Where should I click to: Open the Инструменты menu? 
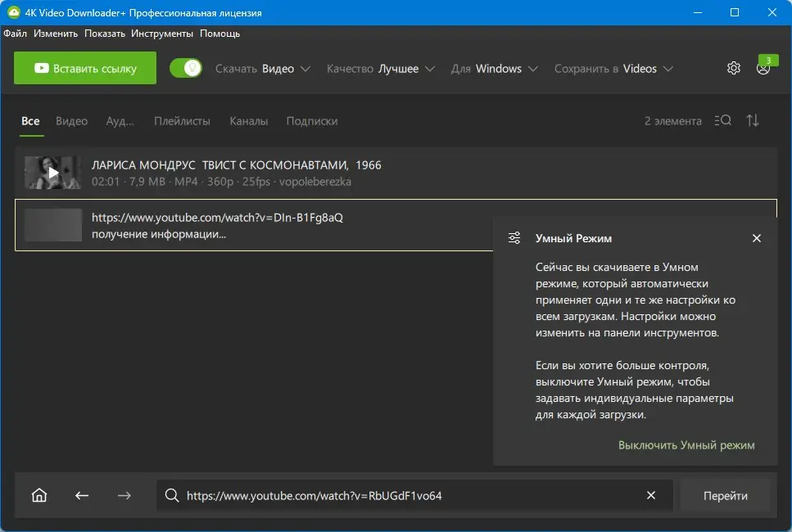[162, 34]
